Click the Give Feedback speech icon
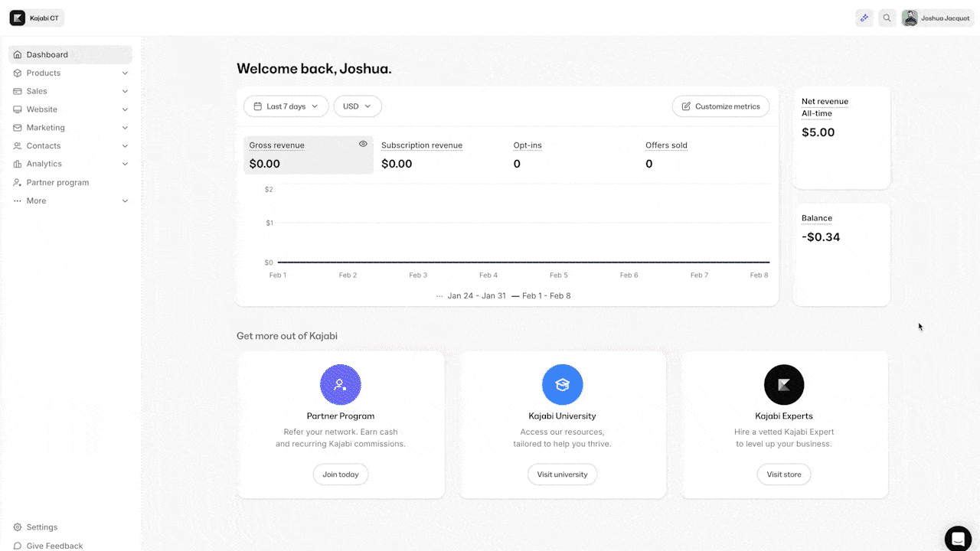This screenshot has height=551, width=980. 18,546
